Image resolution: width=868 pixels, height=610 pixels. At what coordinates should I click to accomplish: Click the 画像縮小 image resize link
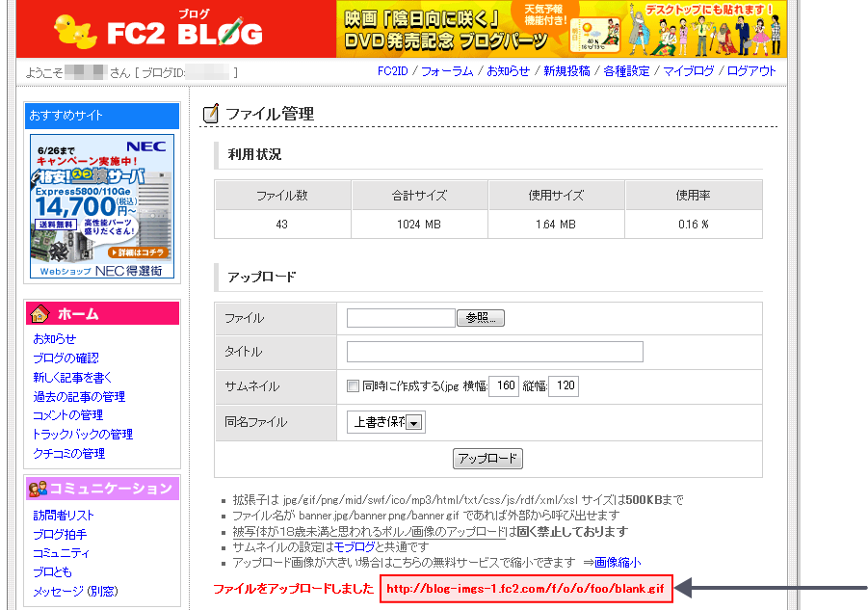click(618, 562)
